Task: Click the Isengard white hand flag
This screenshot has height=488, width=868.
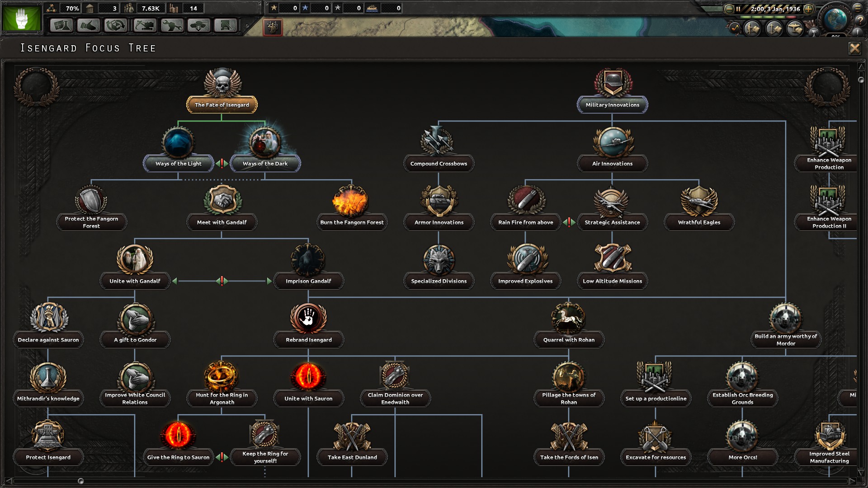Action: click(21, 19)
